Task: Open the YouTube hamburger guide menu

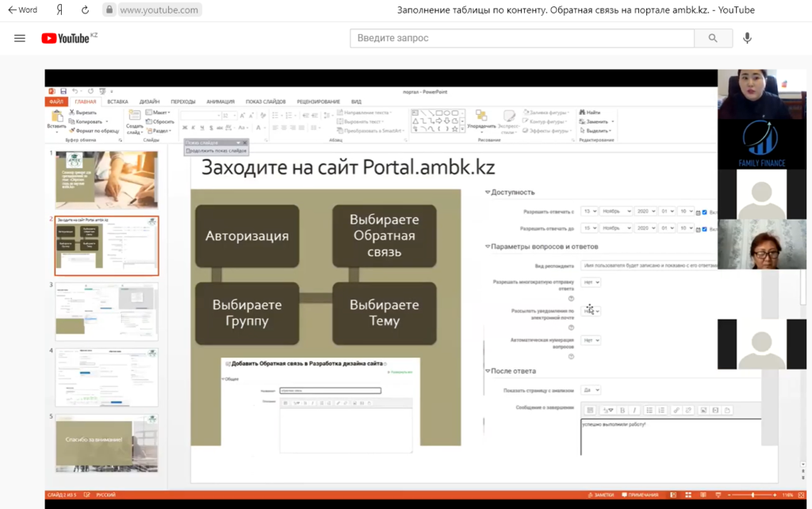Action: click(x=20, y=38)
